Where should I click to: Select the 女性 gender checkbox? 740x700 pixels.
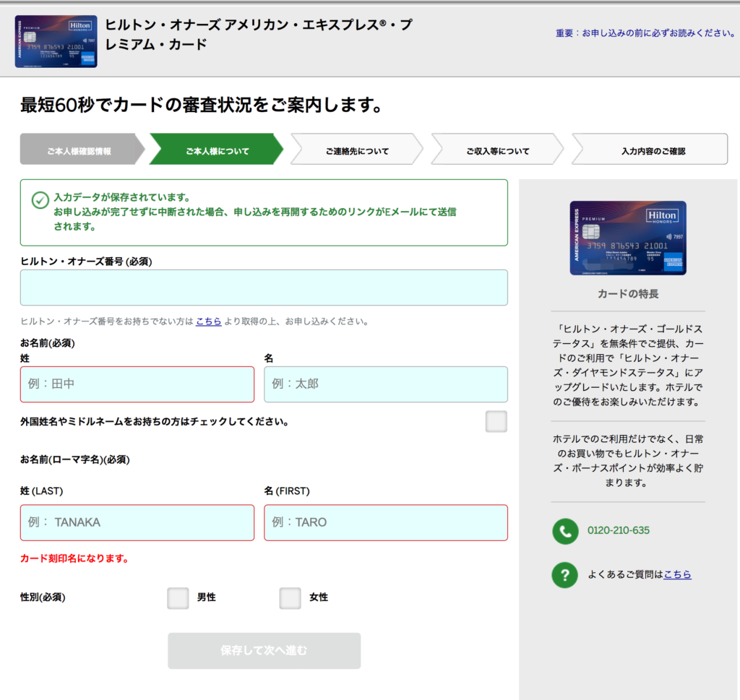point(291,597)
